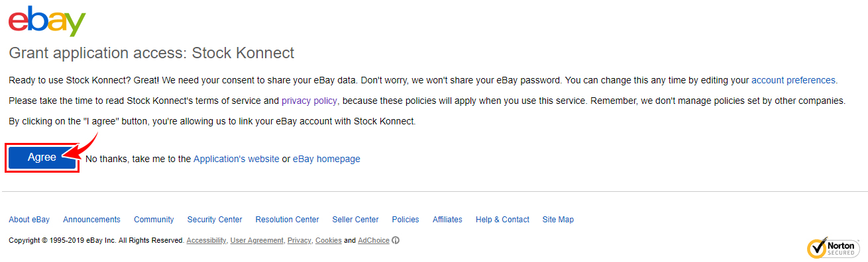868x262 pixels.
Task: Open the Seller Center link
Action: pos(356,220)
